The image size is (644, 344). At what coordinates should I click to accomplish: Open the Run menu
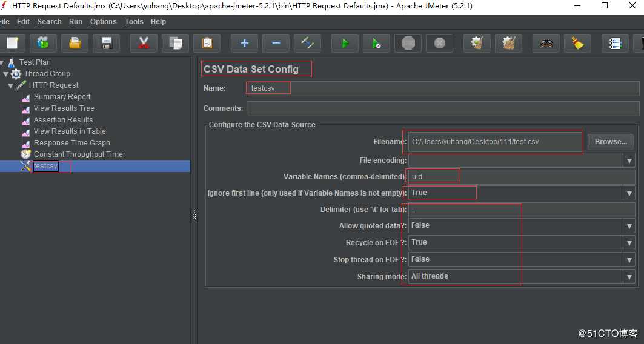[x=76, y=22]
